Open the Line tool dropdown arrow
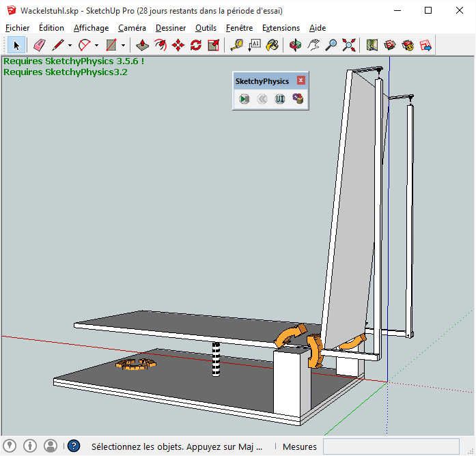This screenshot has height=456, width=476. point(70,46)
